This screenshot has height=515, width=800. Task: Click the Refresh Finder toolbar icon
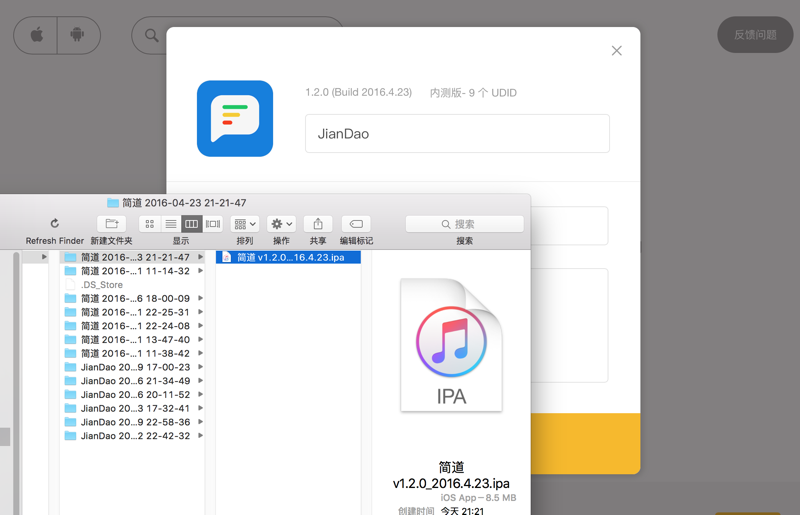pos(55,224)
